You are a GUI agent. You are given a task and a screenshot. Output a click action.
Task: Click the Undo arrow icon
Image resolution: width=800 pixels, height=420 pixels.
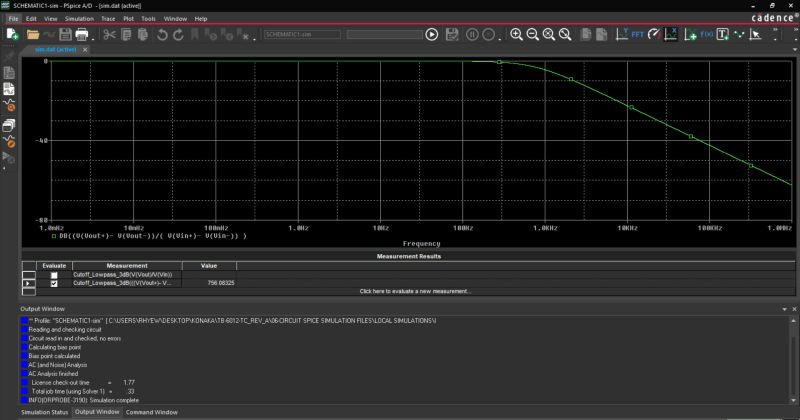point(162,35)
